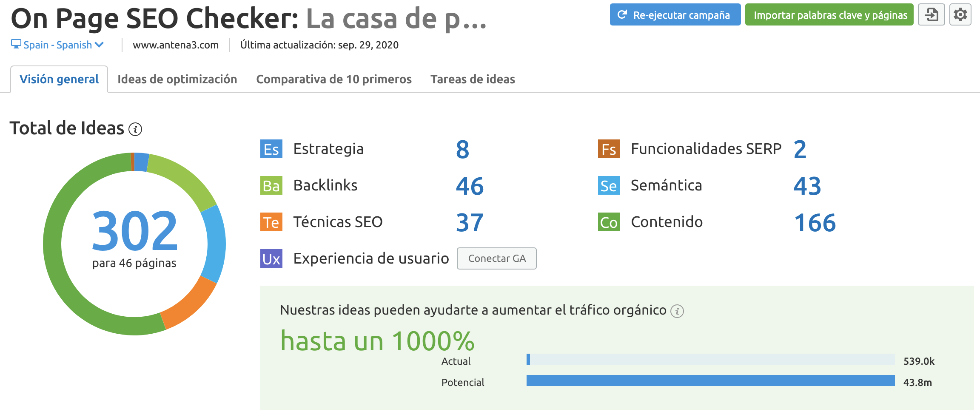Click the export/import document icon button

[931, 15]
